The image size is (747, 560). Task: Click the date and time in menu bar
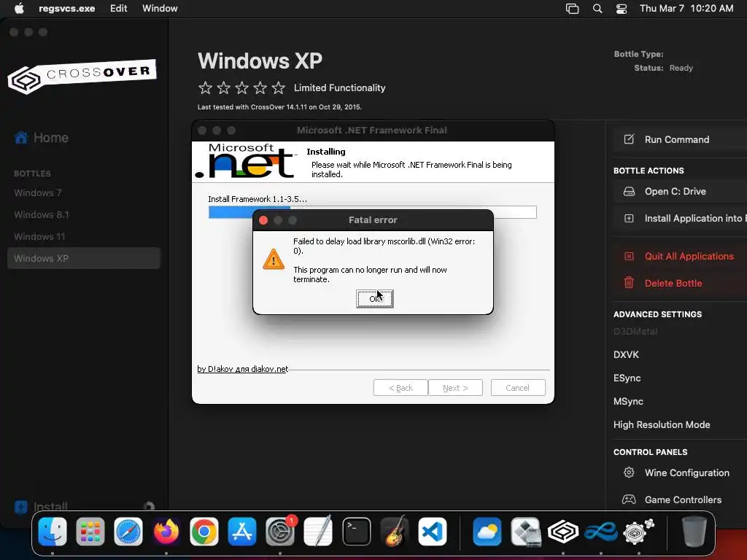[x=686, y=9]
